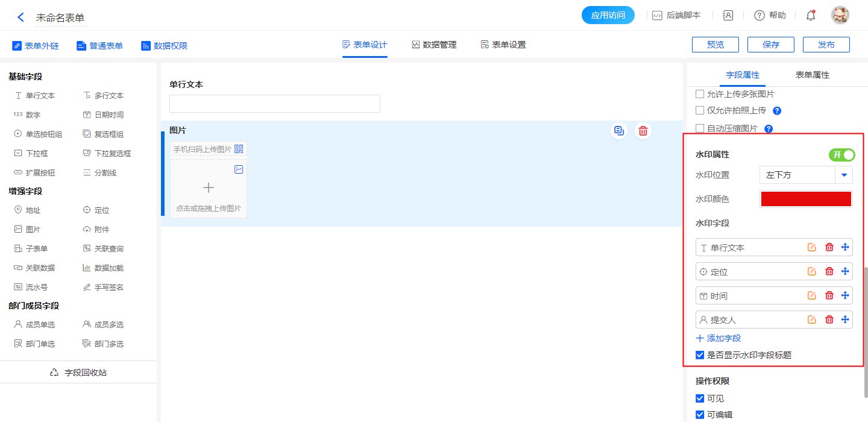Click the QR code scan upload icon
The height and width of the screenshot is (422, 868).
239,149
